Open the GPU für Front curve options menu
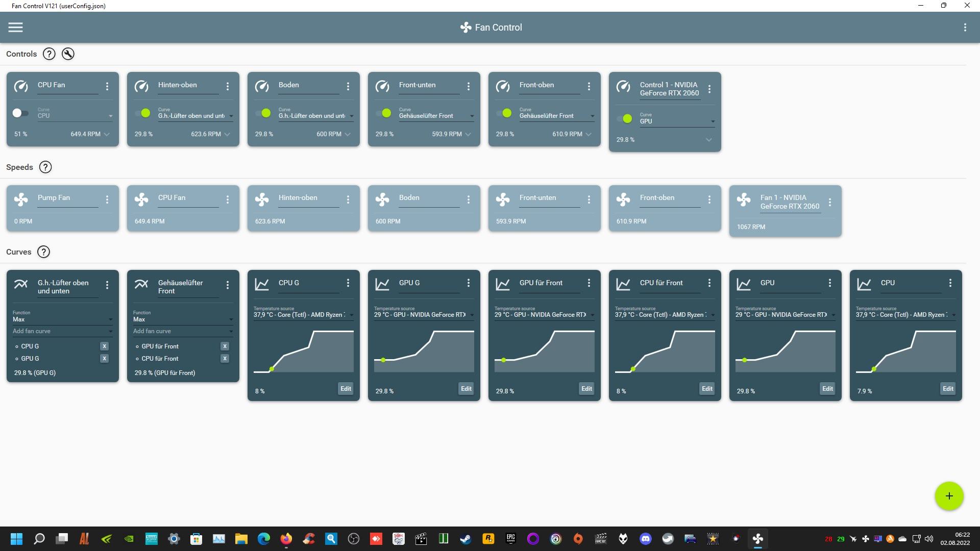 589,283
